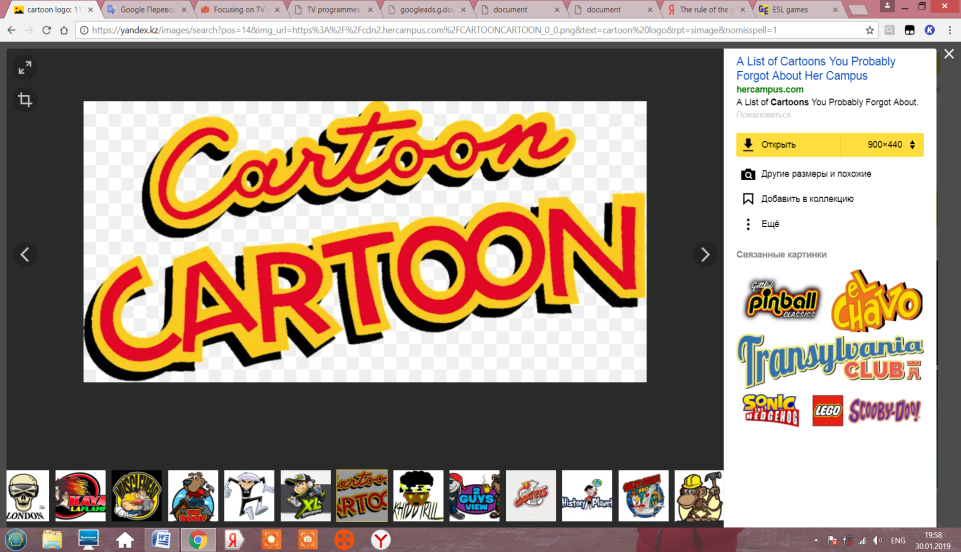Image resolution: width=961 pixels, height=552 pixels.
Task: Add image to collection
Action: [798, 198]
